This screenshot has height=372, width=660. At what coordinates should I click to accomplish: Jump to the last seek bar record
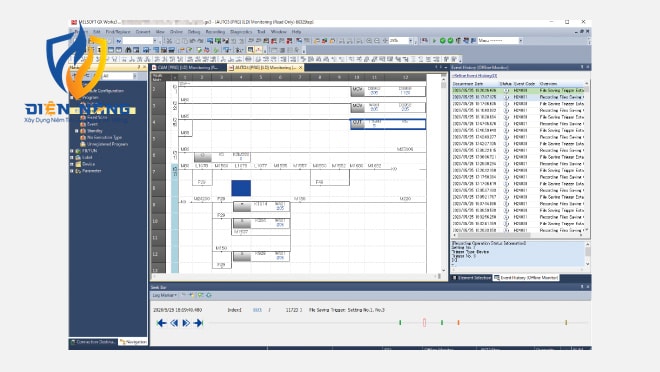[x=198, y=323]
